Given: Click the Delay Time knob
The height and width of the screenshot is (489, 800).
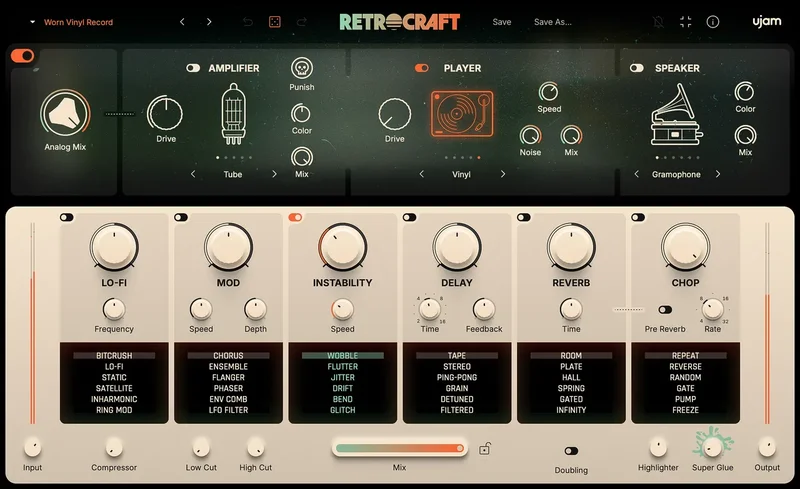Looking at the screenshot, I should click(x=430, y=309).
